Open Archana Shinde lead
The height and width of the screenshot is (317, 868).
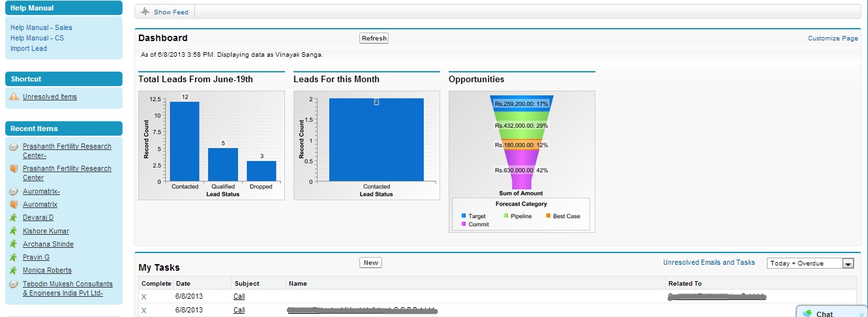tap(48, 244)
